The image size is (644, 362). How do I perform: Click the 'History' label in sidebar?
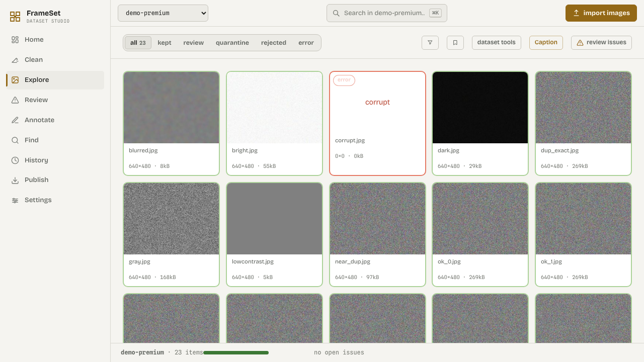pos(36,160)
